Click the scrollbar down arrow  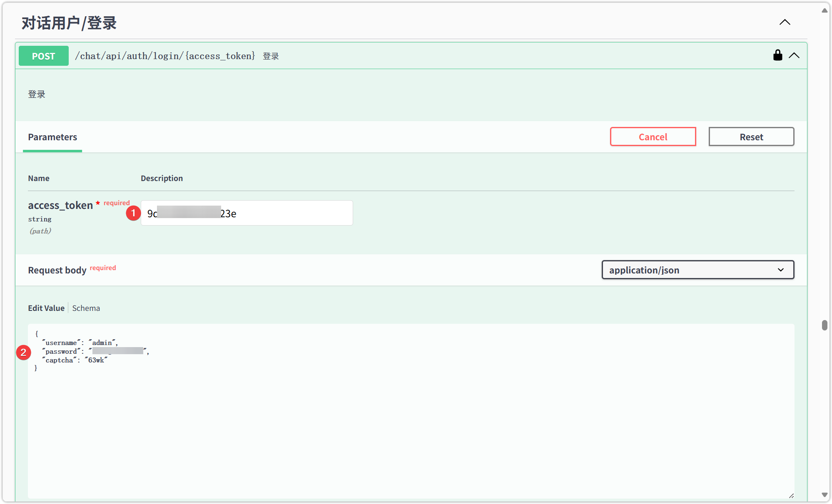(x=824, y=495)
